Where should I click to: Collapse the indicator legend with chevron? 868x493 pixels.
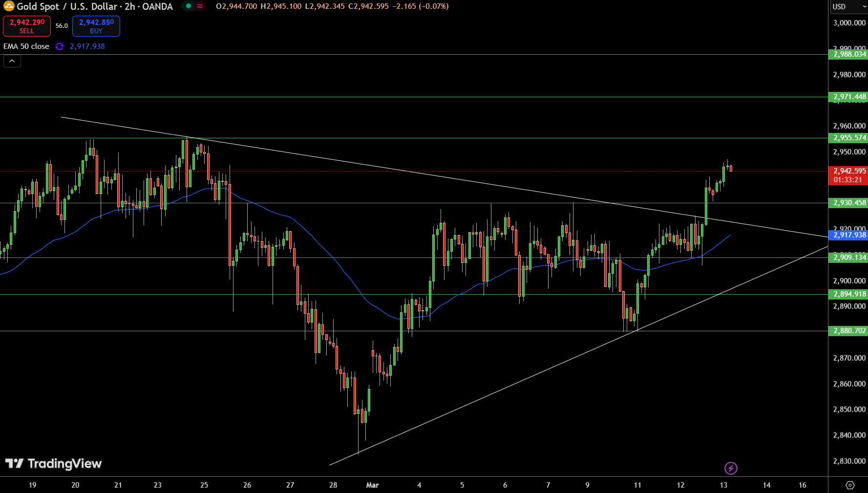click(12, 61)
